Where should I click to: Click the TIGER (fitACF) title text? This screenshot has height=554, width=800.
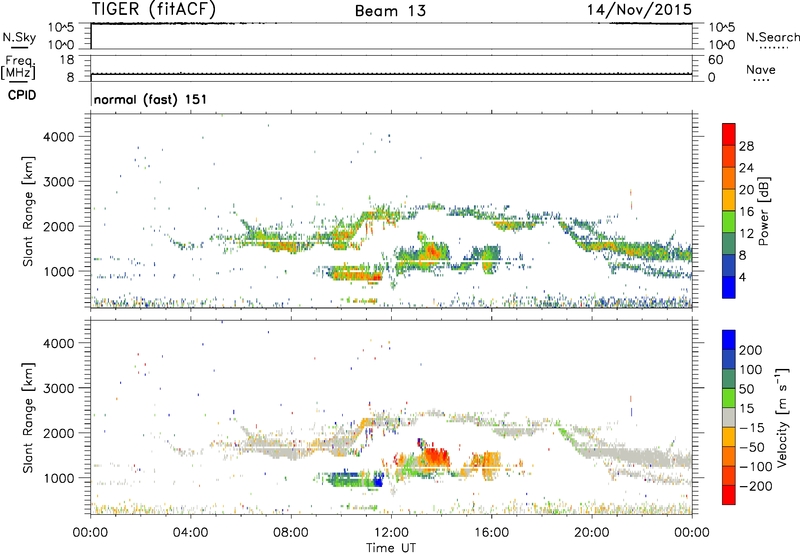[x=154, y=9]
